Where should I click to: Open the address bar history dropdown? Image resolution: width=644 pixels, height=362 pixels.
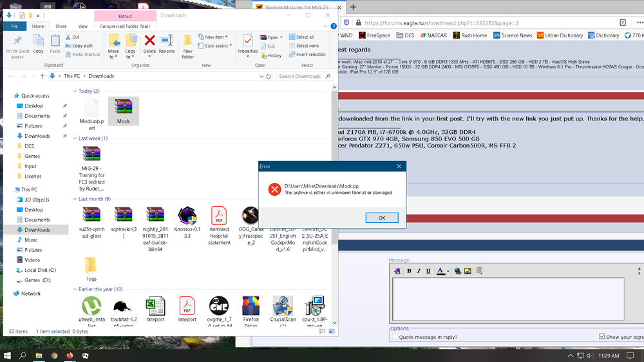coord(261,76)
